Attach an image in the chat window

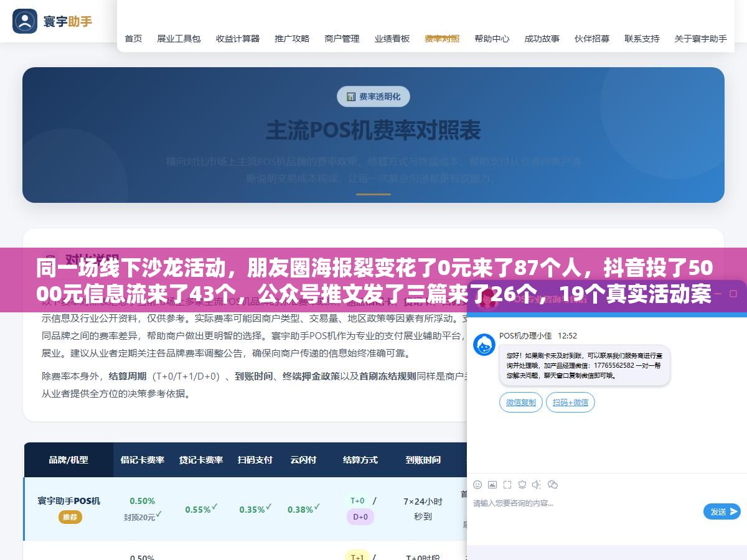492,484
